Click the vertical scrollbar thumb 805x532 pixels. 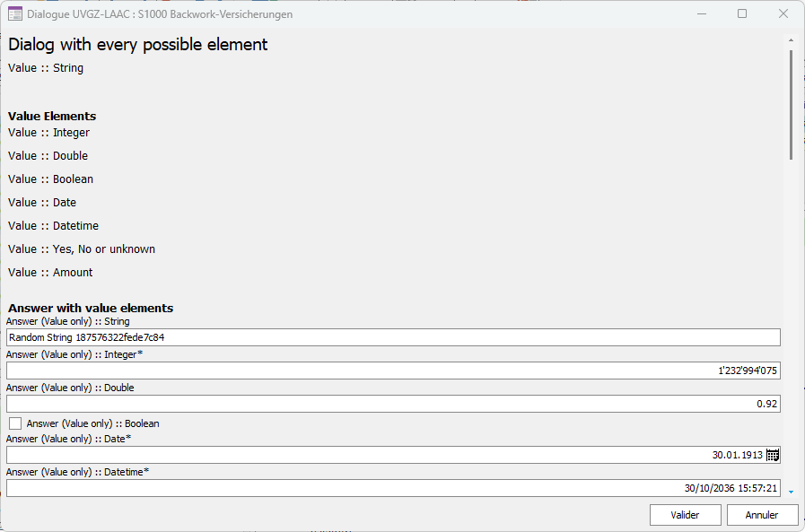pos(791,103)
